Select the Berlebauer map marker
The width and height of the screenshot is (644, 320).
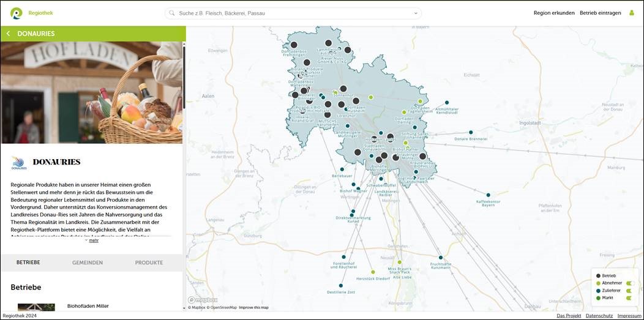(342, 169)
